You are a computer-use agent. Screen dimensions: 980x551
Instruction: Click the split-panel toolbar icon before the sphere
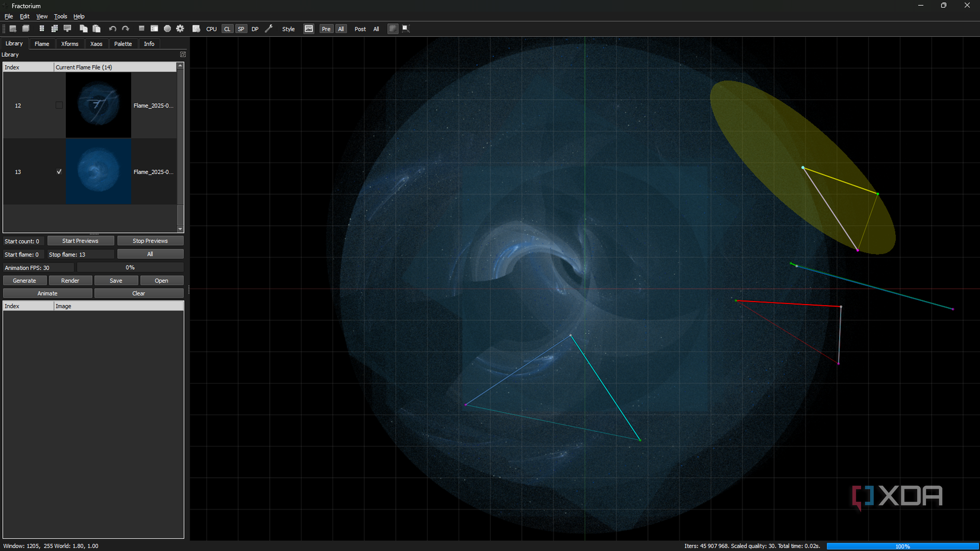coord(154,28)
